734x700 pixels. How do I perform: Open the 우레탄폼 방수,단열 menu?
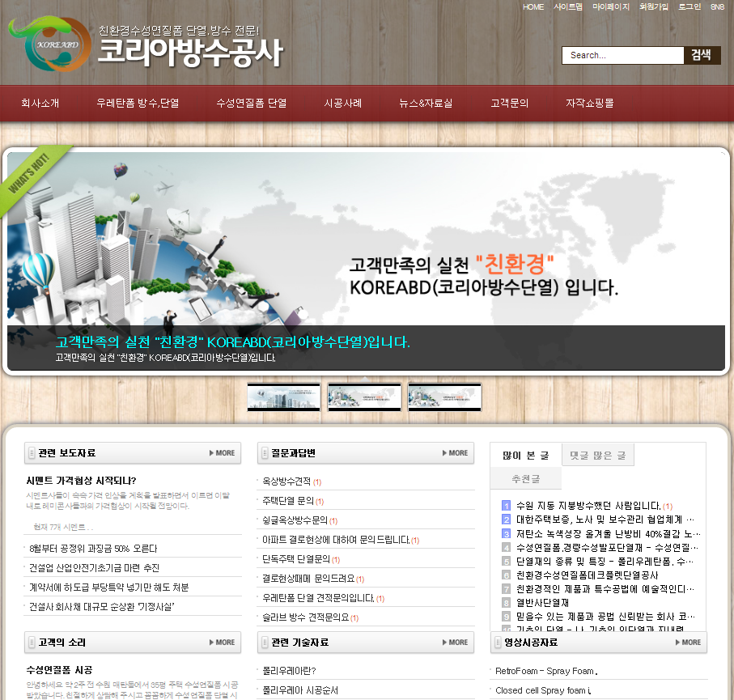pyautogui.click(x=138, y=103)
